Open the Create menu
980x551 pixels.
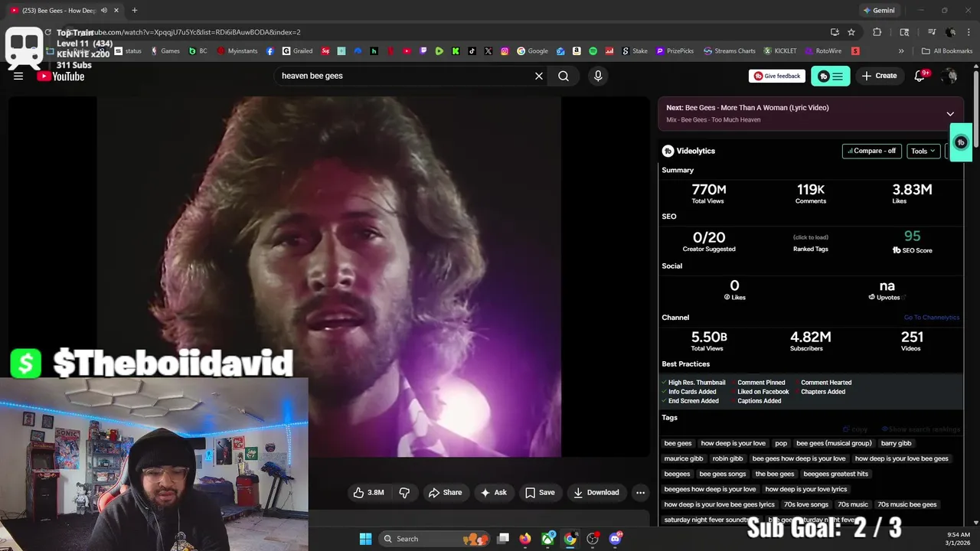[x=879, y=76]
